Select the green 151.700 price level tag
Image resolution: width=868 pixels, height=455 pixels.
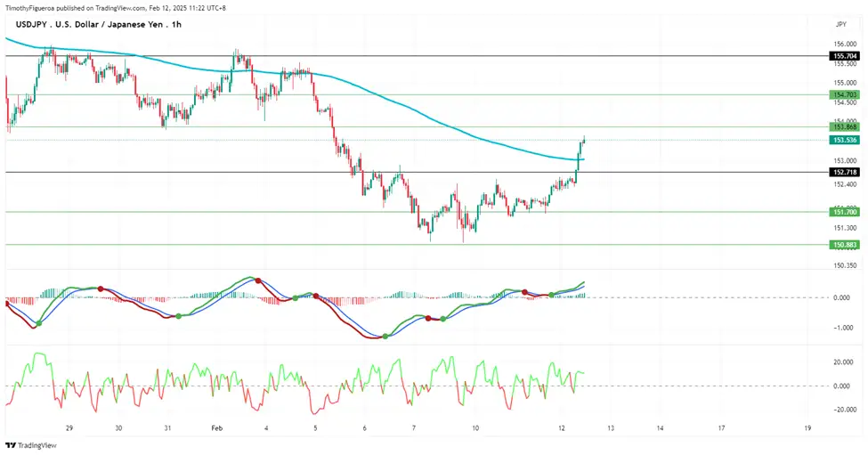845,211
